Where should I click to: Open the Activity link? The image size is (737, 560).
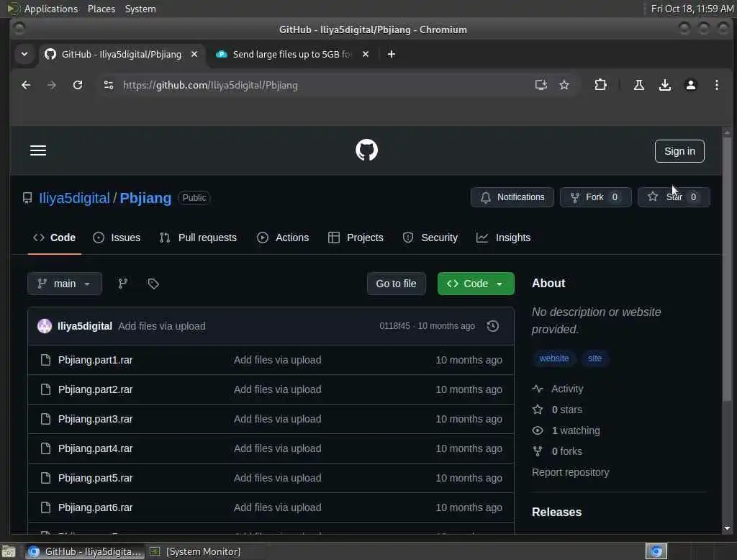click(558, 389)
